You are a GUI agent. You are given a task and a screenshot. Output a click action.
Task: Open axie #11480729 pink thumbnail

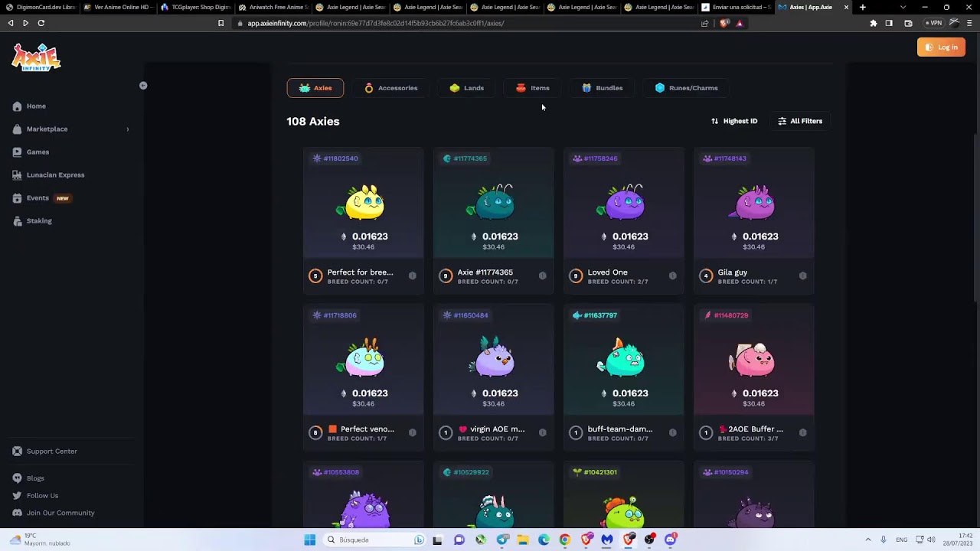coord(754,359)
